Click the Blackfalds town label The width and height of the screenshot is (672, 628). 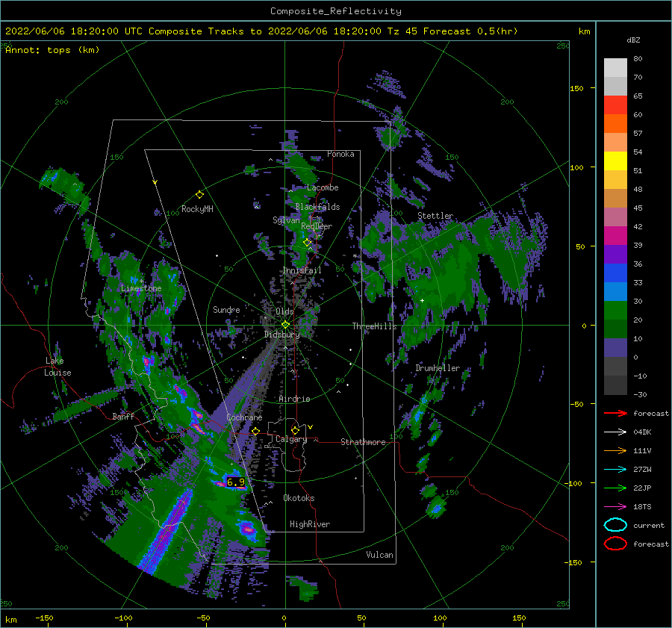(x=317, y=207)
